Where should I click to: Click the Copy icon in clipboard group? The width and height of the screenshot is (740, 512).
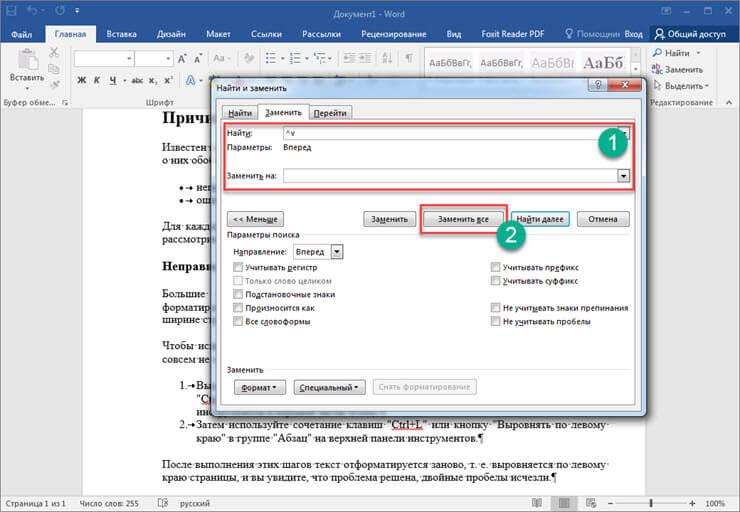(x=54, y=69)
